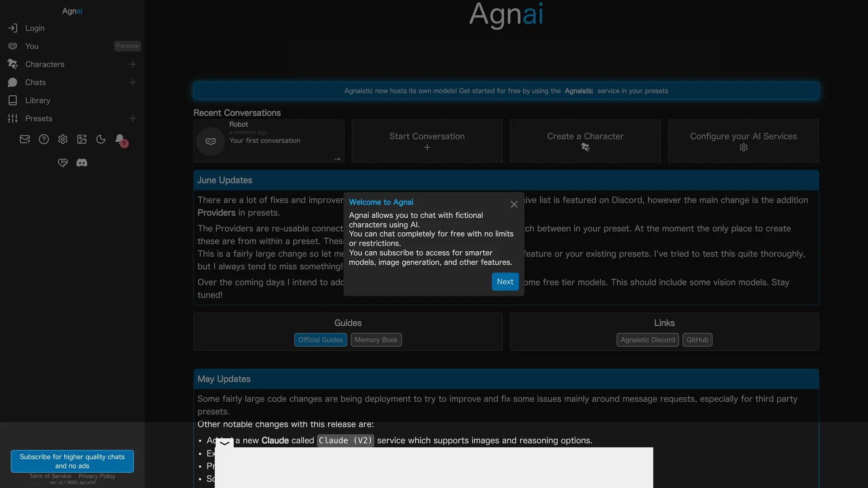Open the Discord icon in the sidebar

[82, 163]
